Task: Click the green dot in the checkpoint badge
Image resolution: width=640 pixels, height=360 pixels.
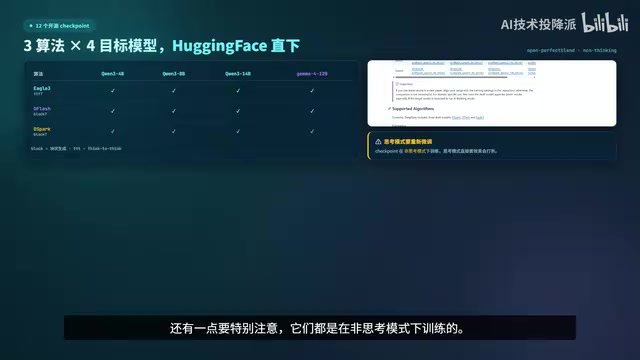Action: click(x=31, y=26)
